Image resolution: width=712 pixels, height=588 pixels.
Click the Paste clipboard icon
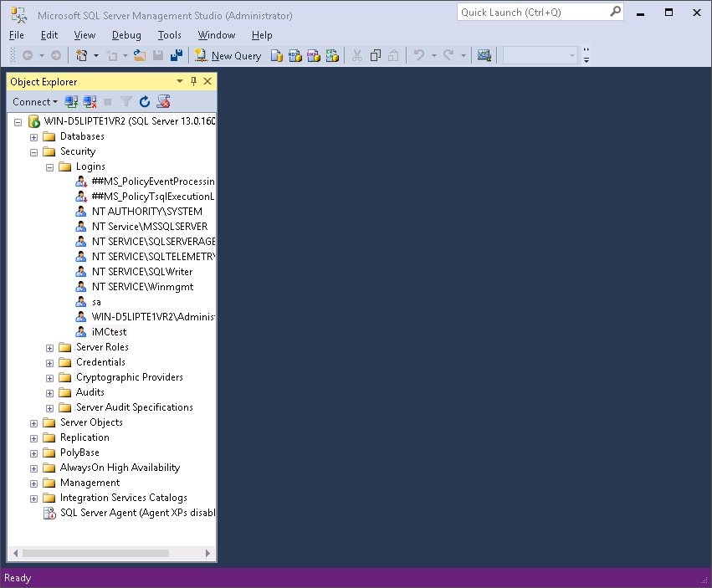click(x=394, y=55)
